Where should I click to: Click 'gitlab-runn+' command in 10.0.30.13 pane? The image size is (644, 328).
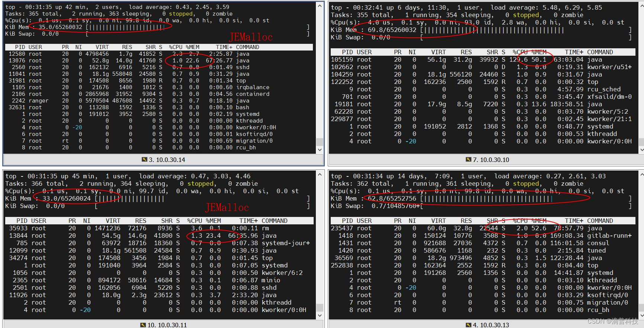[609, 236]
